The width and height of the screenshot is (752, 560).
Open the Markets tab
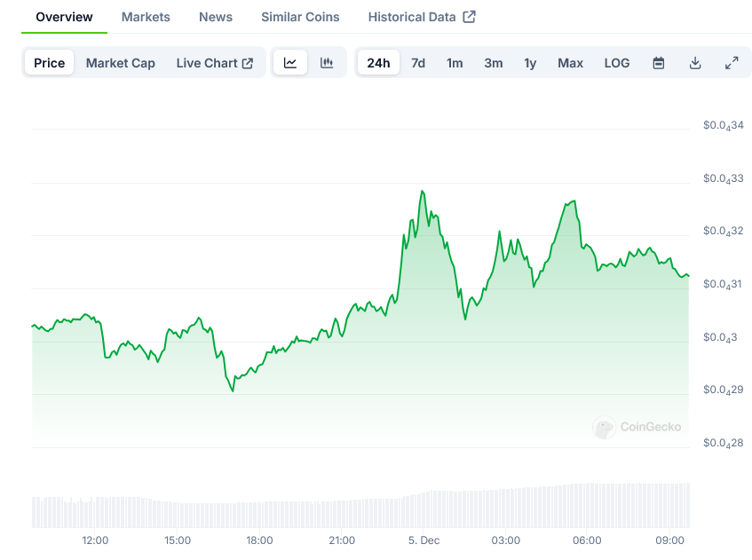pyautogui.click(x=146, y=17)
